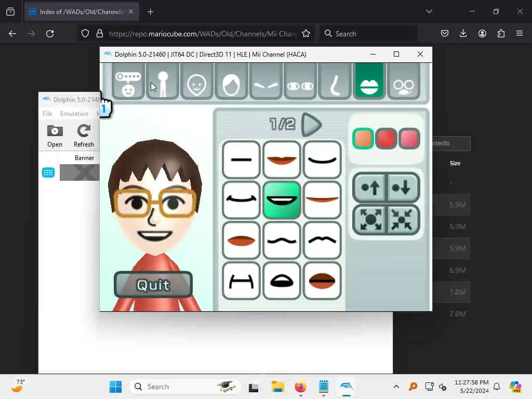The image size is (532, 399).
Task: Select the cat-like curved mouth
Action: (322, 240)
